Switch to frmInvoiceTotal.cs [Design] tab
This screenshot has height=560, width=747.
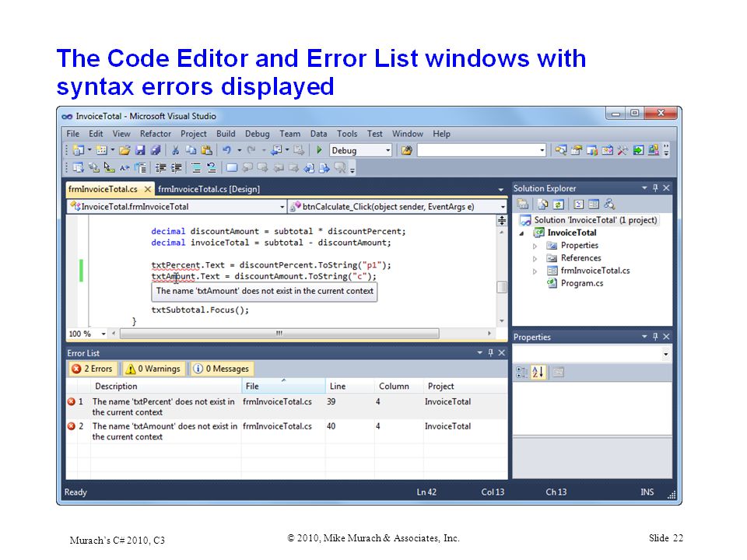coord(209,189)
